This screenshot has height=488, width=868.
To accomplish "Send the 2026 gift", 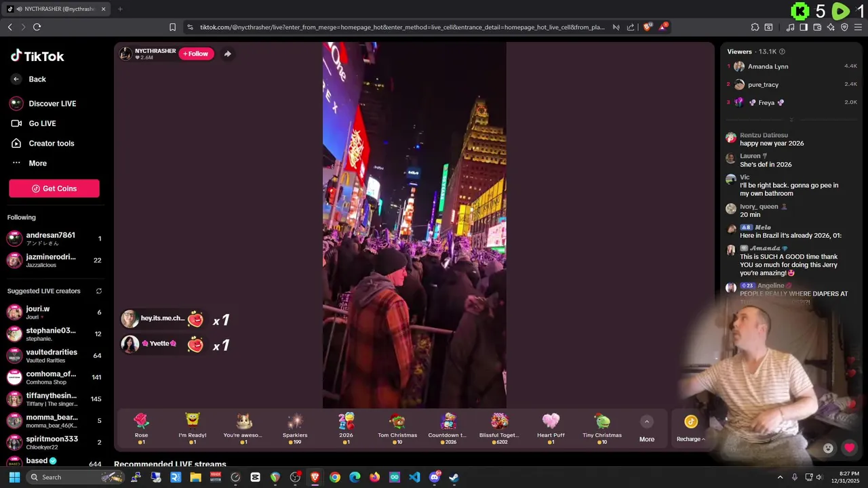I will pyautogui.click(x=346, y=428).
